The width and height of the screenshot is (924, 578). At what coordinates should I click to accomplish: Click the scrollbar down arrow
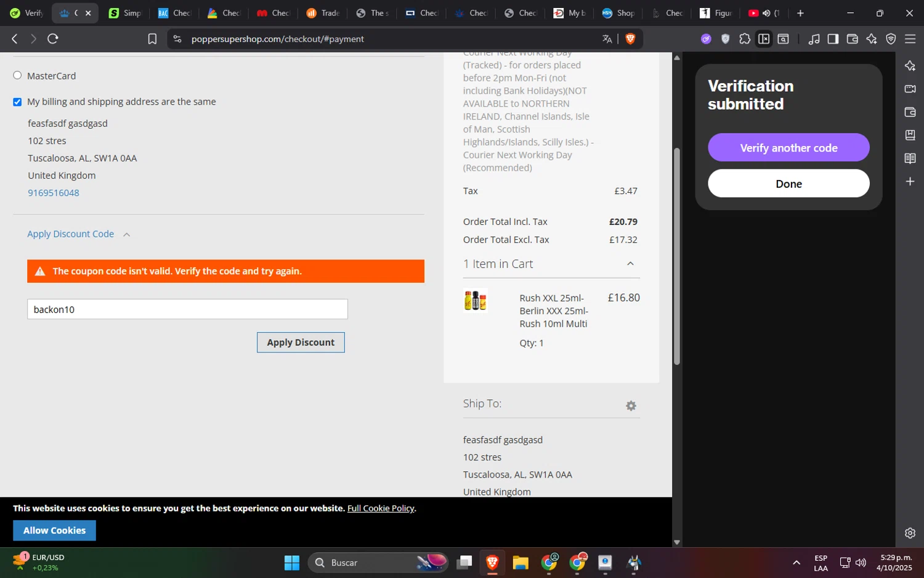click(677, 542)
